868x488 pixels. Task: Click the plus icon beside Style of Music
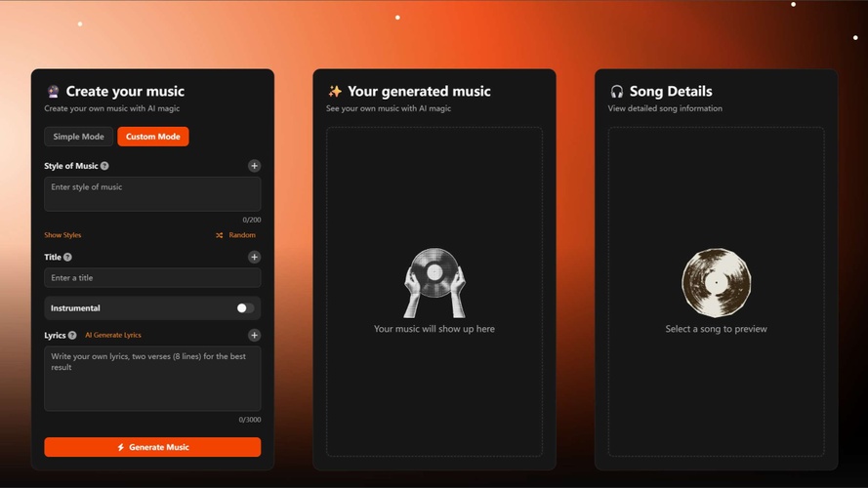pos(254,166)
